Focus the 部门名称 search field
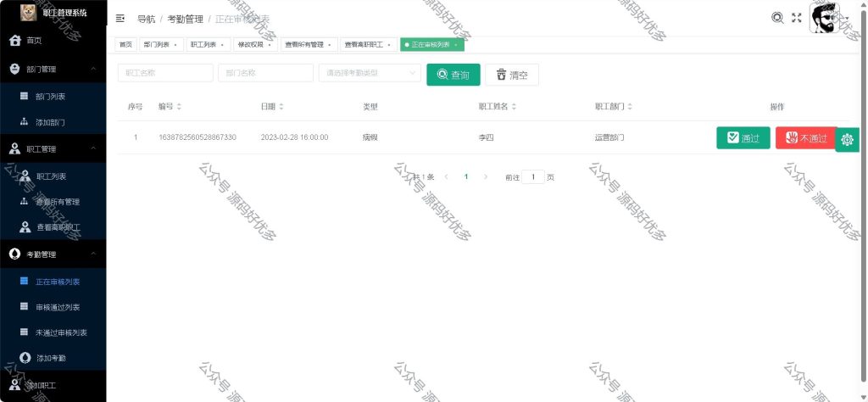This screenshot has height=402, width=868. pos(265,73)
